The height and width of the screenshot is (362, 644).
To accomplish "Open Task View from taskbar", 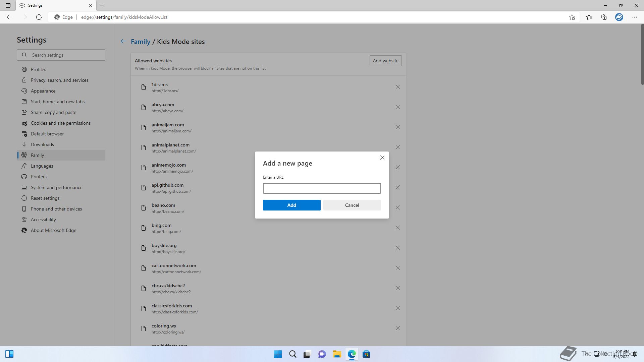I will coord(307,354).
